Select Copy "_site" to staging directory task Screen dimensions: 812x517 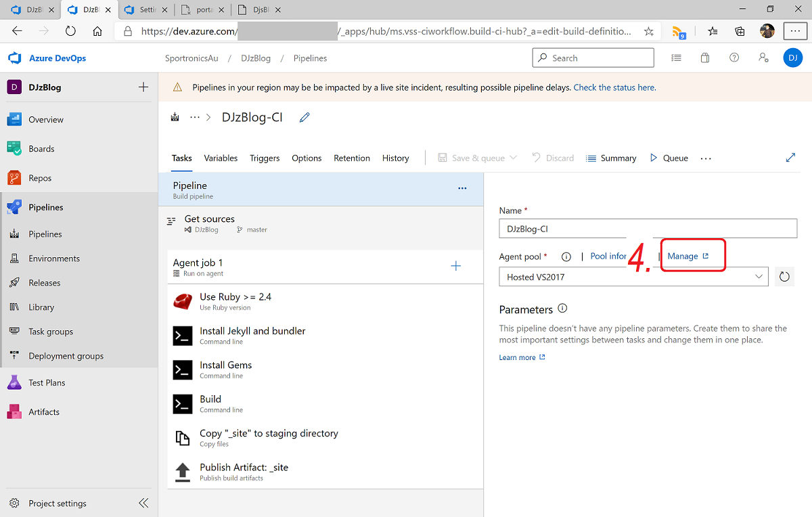click(325, 438)
